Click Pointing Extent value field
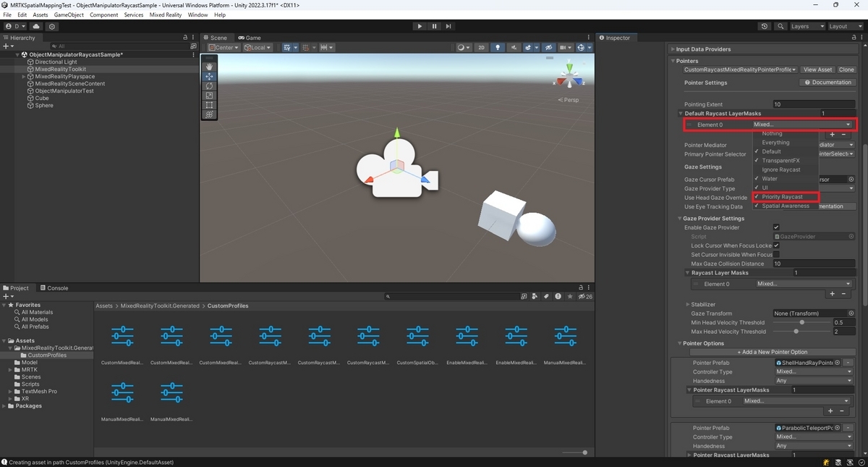The width and height of the screenshot is (868, 467). [x=814, y=105]
